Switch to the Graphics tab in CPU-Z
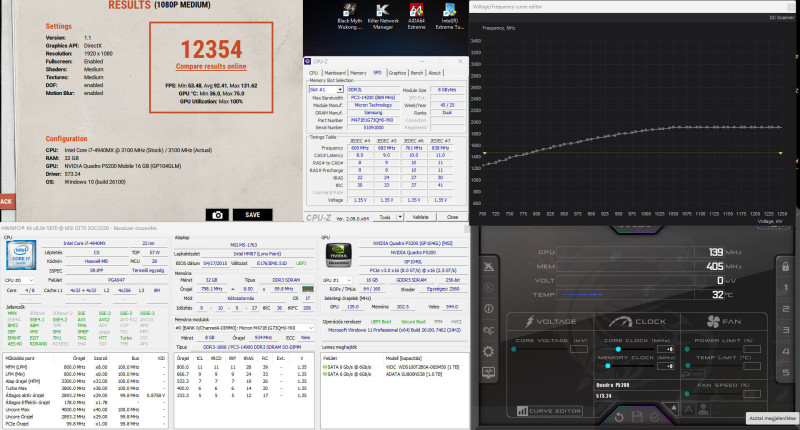The height and width of the screenshot is (430, 800). (397, 73)
